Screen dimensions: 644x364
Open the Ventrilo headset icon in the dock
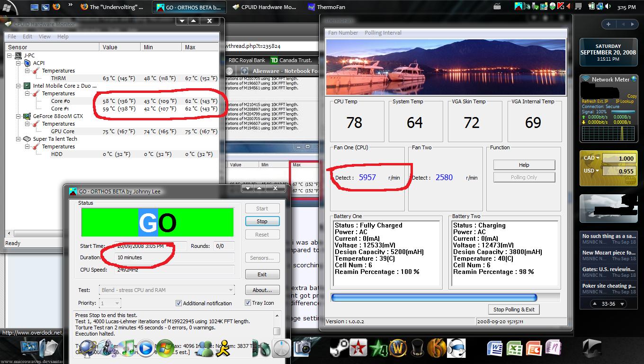click(456, 349)
